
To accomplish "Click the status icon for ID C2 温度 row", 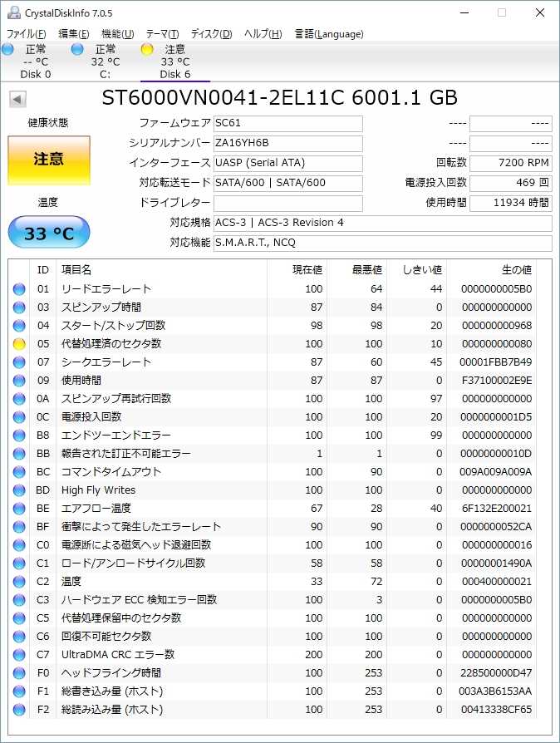I will coord(19,582).
